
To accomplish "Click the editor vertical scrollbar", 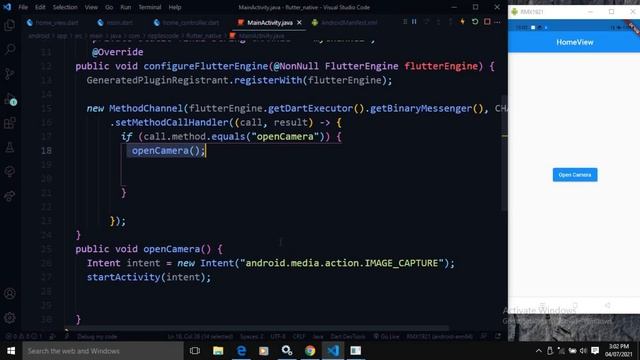I will pyautogui.click(x=504, y=153).
